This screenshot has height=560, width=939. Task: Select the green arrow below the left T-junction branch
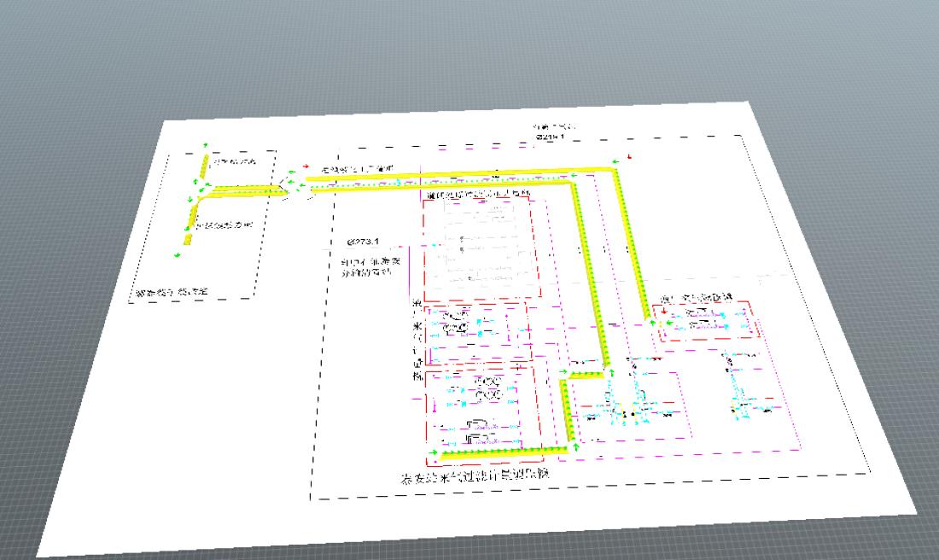pyautogui.click(x=178, y=255)
